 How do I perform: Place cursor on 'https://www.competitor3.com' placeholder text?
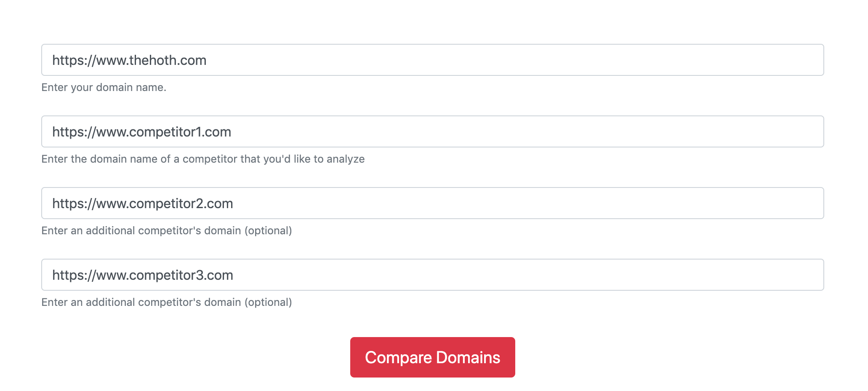143,275
